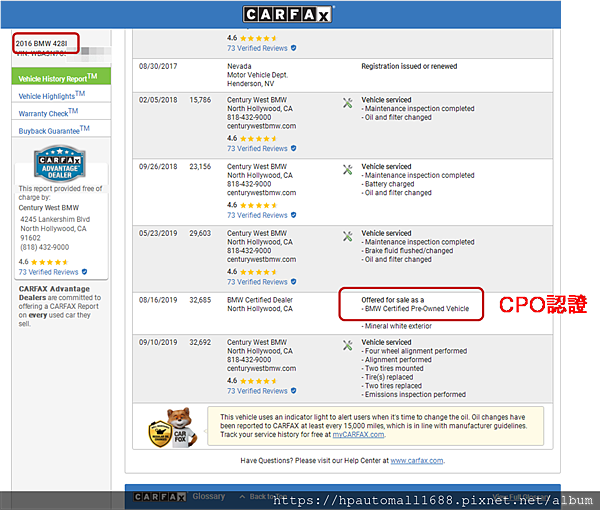Screen dimensions: 600x510
Task: Click verified shield icon in 05/23/2019 row
Action: (x=293, y=281)
